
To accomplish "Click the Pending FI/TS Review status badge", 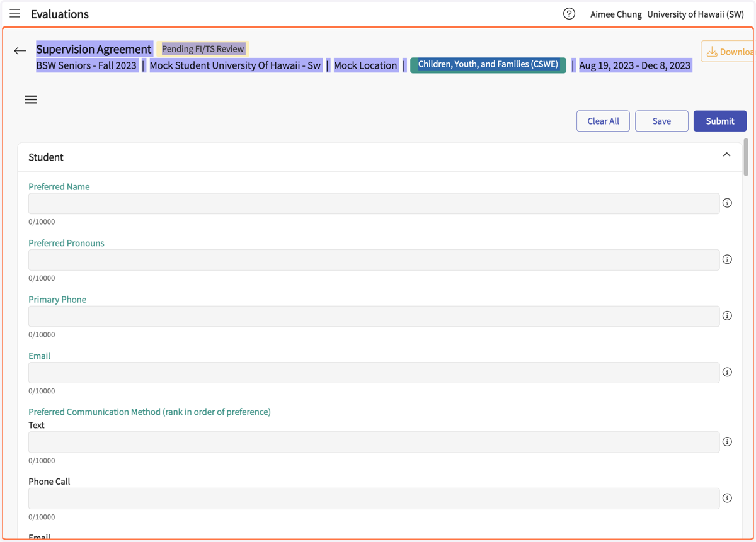I will (203, 48).
